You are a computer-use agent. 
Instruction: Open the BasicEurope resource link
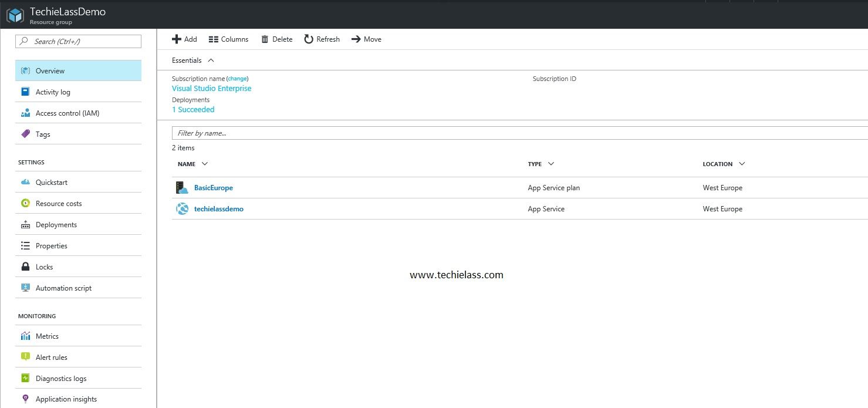pyautogui.click(x=214, y=188)
